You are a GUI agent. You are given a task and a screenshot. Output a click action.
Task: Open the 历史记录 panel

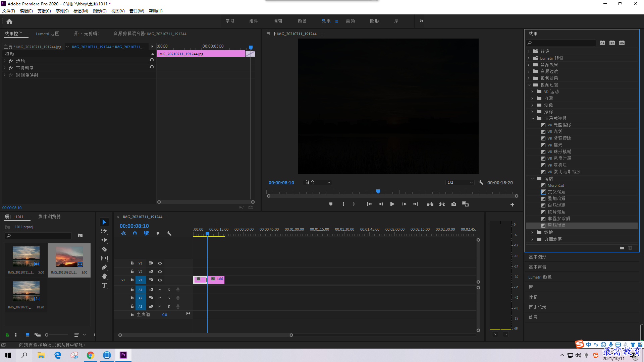point(537,307)
